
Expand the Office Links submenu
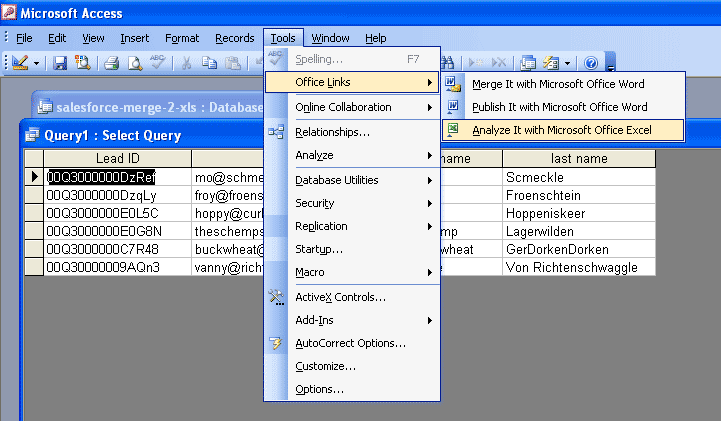pyautogui.click(x=352, y=82)
